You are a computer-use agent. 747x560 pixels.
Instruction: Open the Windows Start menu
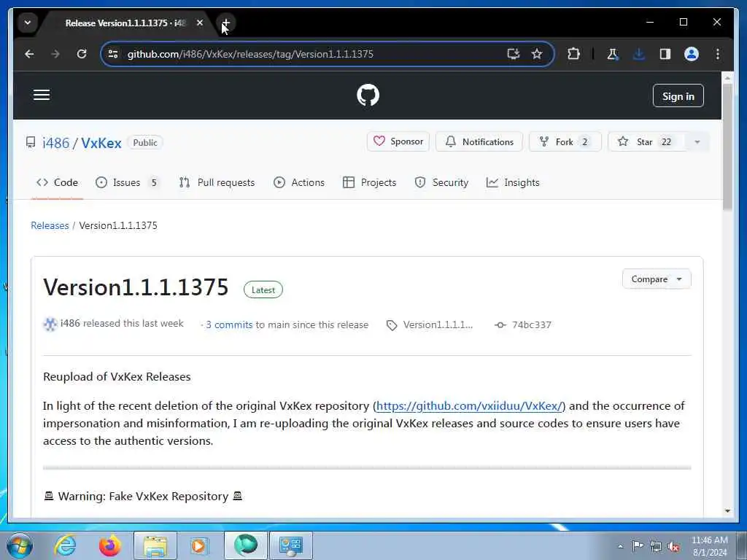[20, 545]
